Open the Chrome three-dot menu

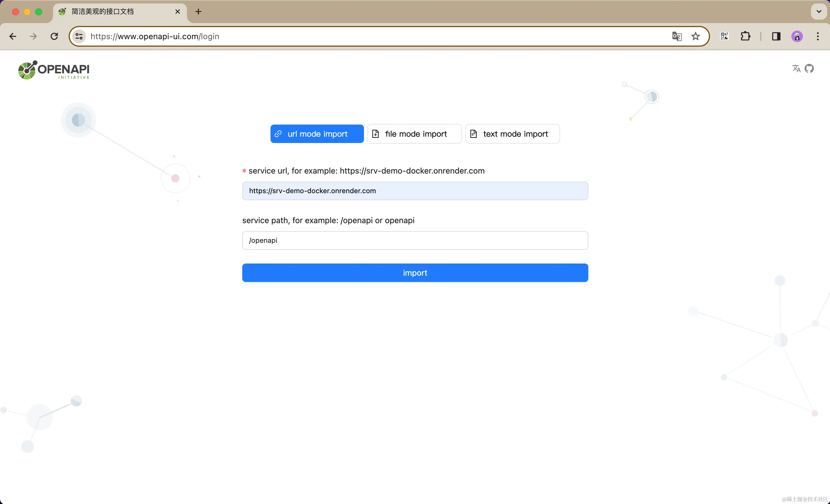(x=818, y=36)
